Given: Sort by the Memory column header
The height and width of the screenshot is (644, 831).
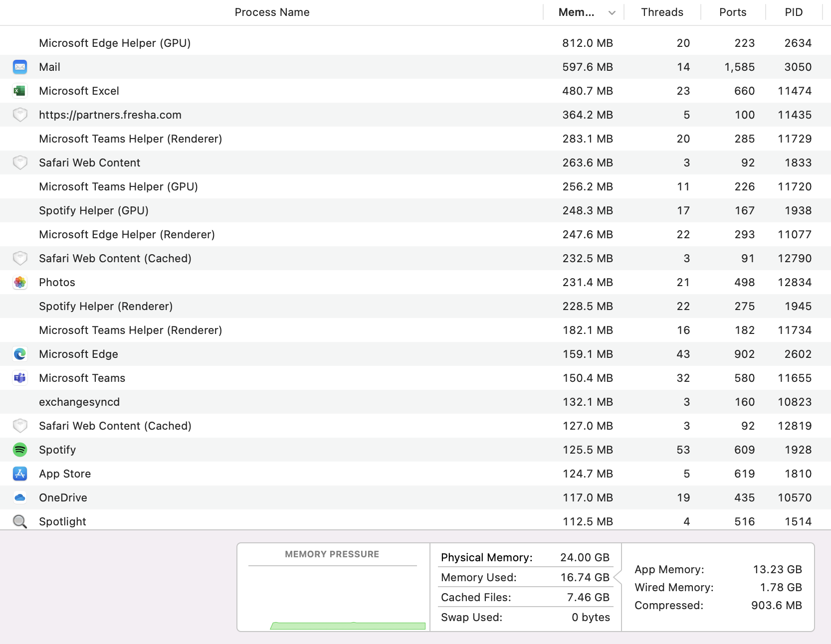Looking at the screenshot, I should (x=576, y=12).
